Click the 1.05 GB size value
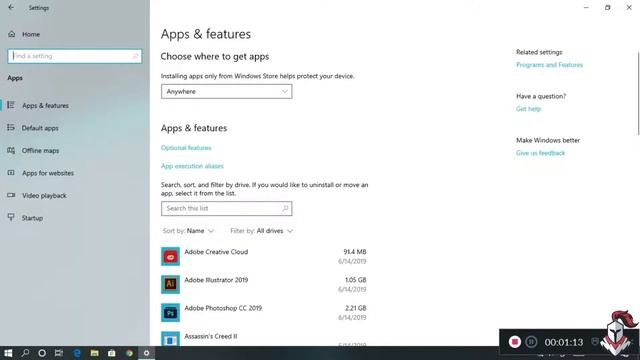 click(x=356, y=280)
